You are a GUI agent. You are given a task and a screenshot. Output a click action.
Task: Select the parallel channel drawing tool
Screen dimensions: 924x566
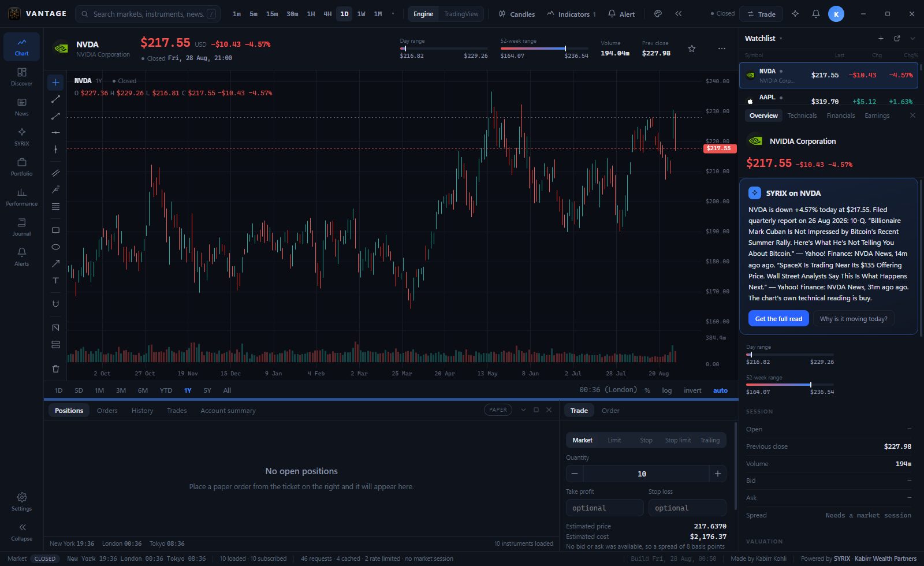pyautogui.click(x=55, y=173)
